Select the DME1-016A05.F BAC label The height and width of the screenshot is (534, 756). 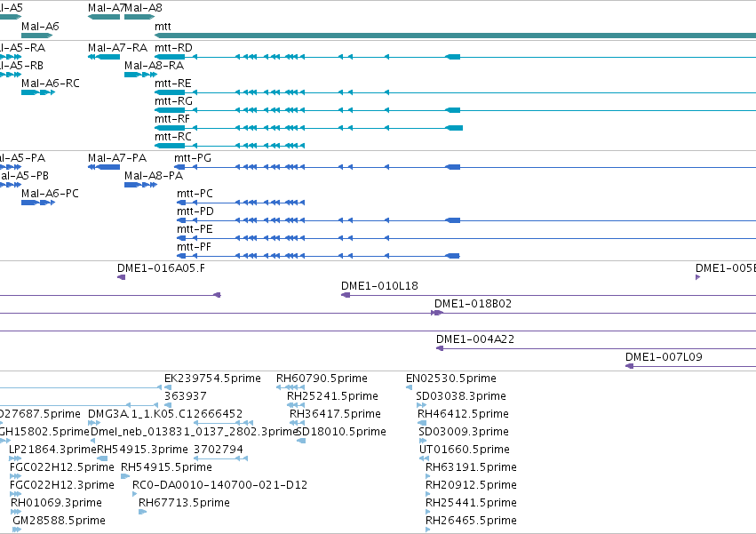(x=161, y=268)
